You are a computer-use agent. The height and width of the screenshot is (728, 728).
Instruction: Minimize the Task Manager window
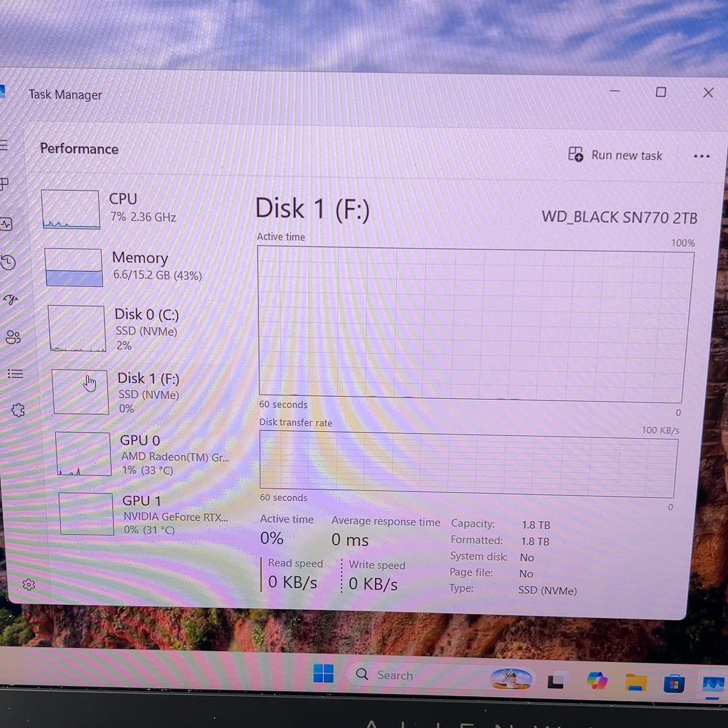pos(615,91)
